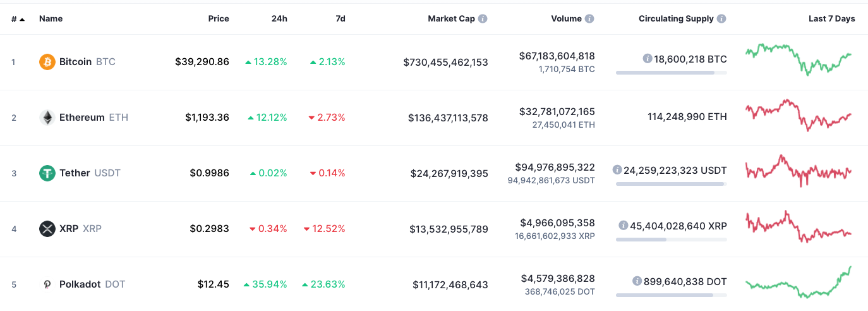This screenshot has height=311, width=868.
Task: Open Ethereum's market cap value link
Action: point(448,118)
